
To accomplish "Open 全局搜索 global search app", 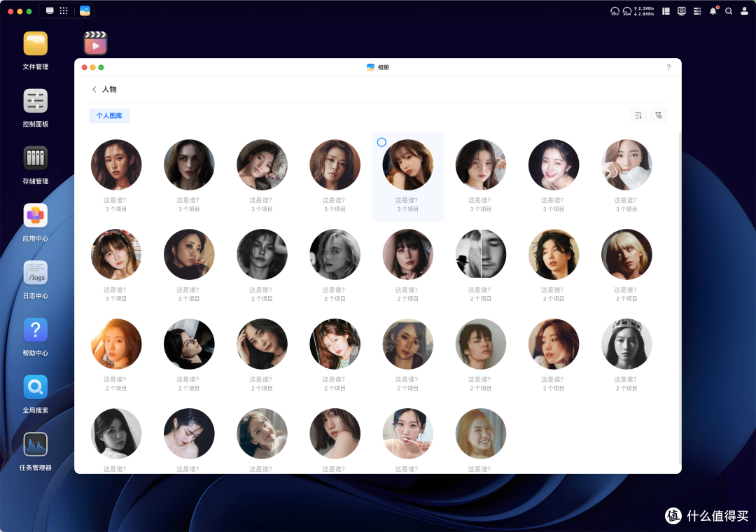I will pos(36,387).
